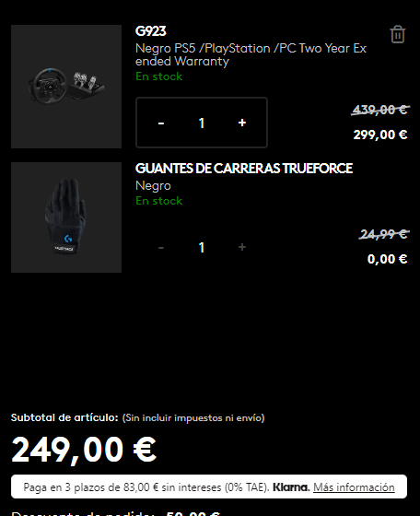420x516 pixels.
Task: Decrease G923 quantity with minus button
Action: 161,123
